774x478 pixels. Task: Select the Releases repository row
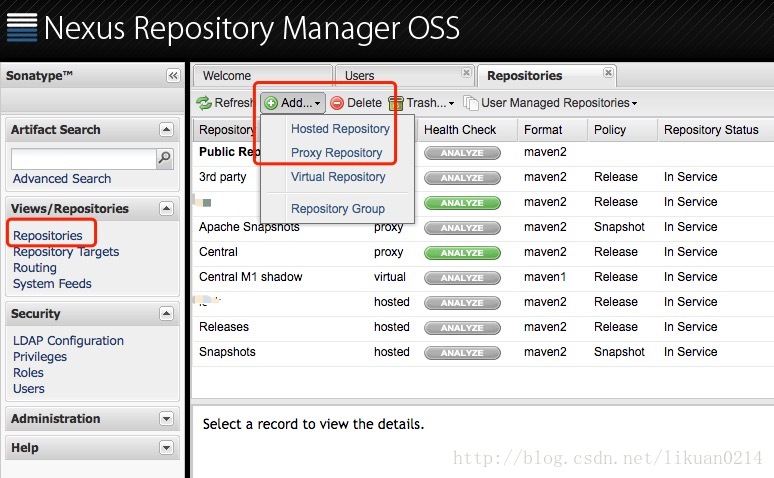pyautogui.click(x=483, y=327)
